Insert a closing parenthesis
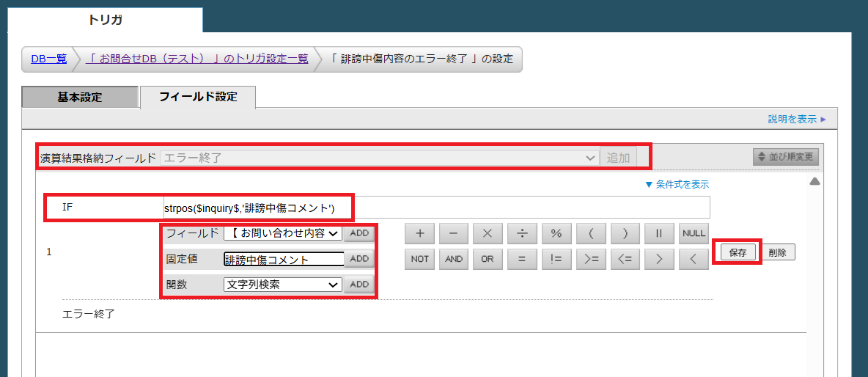The height and width of the screenshot is (377, 868). 625,234
